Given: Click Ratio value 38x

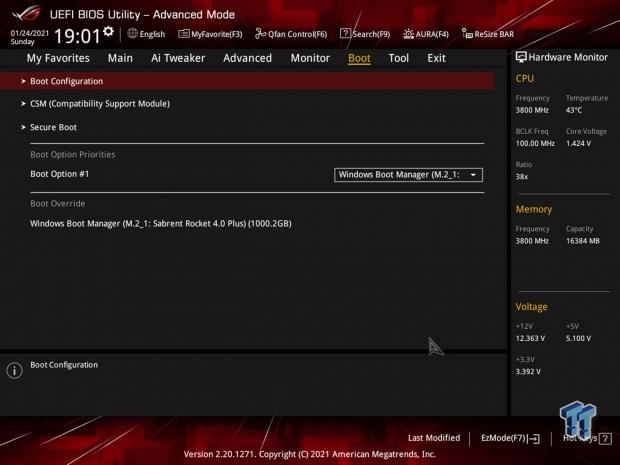Looking at the screenshot, I should (522, 176).
